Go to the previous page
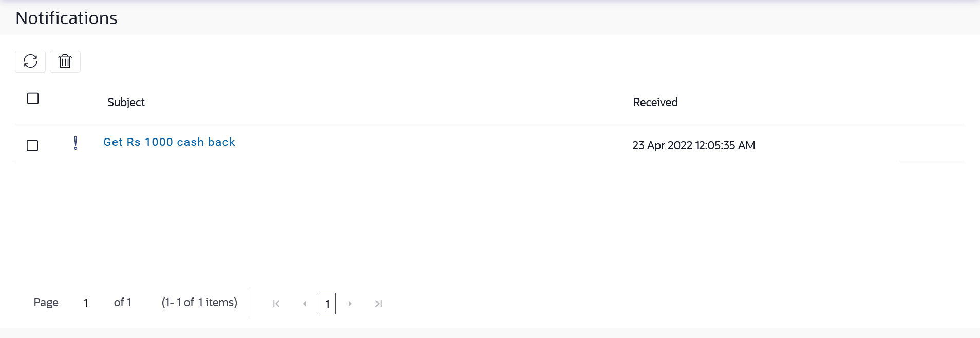The image size is (980, 338). 305,304
